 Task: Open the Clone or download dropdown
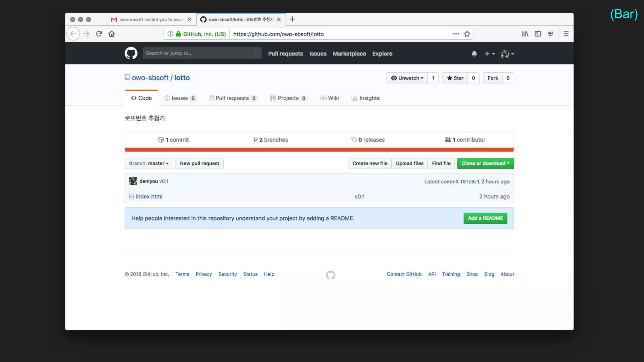[485, 163]
